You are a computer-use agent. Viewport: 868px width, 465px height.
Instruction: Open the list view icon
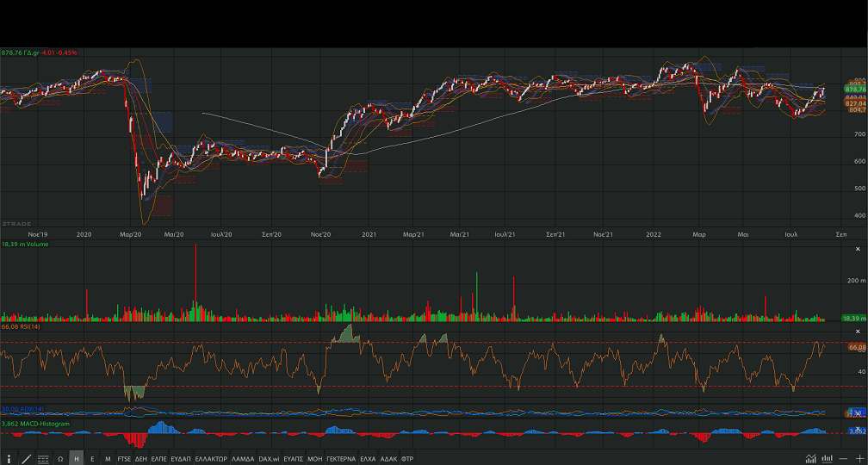pyautogui.click(x=43, y=459)
